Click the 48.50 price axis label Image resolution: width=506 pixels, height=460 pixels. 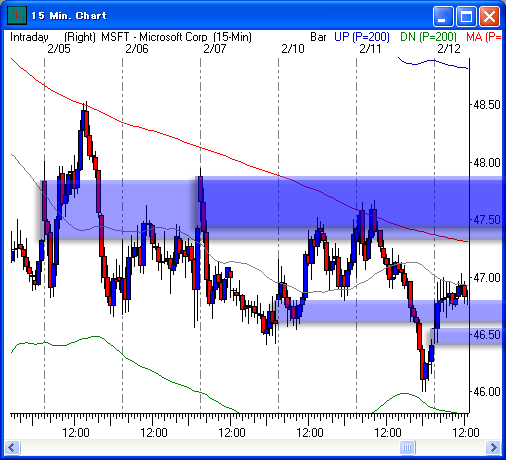pyautogui.click(x=487, y=105)
